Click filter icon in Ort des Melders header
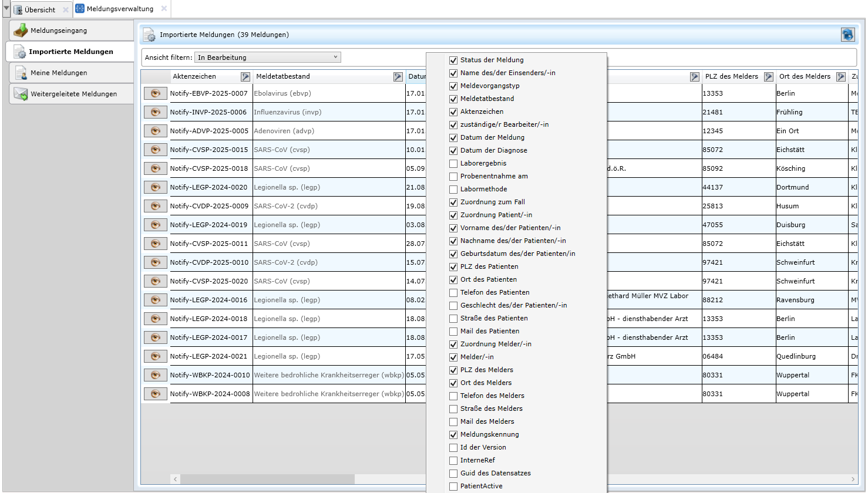 [x=841, y=77]
